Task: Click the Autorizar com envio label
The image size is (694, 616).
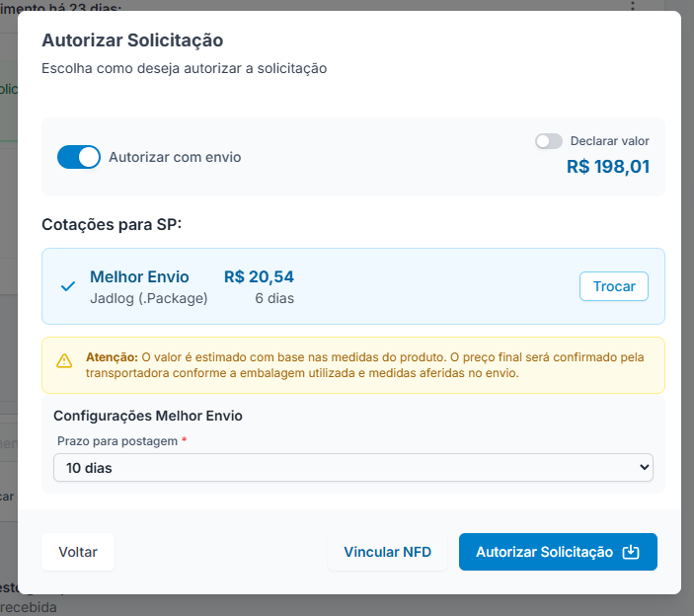Action: click(175, 157)
